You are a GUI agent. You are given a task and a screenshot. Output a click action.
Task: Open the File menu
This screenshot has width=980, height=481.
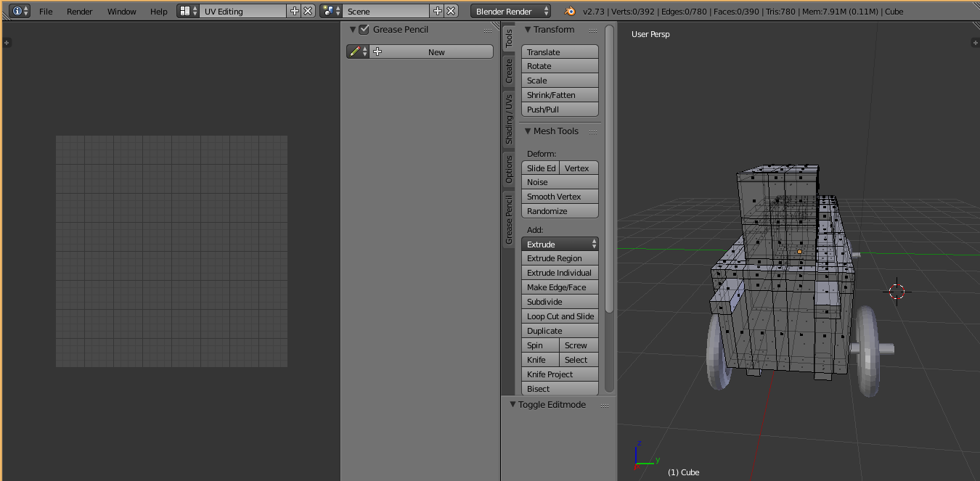[46, 11]
